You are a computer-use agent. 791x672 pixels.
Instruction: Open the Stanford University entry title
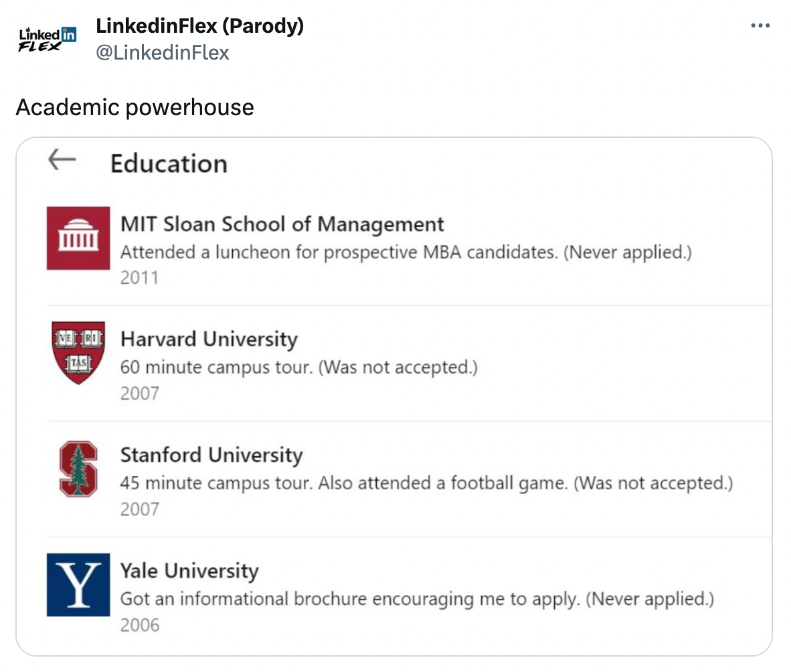tap(211, 455)
